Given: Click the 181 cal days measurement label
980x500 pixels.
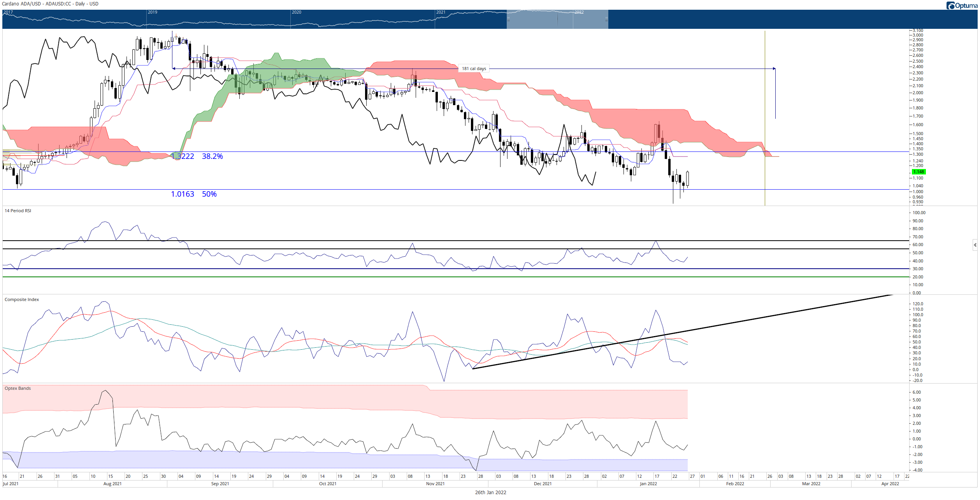Looking at the screenshot, I should [x=474, y=69].
